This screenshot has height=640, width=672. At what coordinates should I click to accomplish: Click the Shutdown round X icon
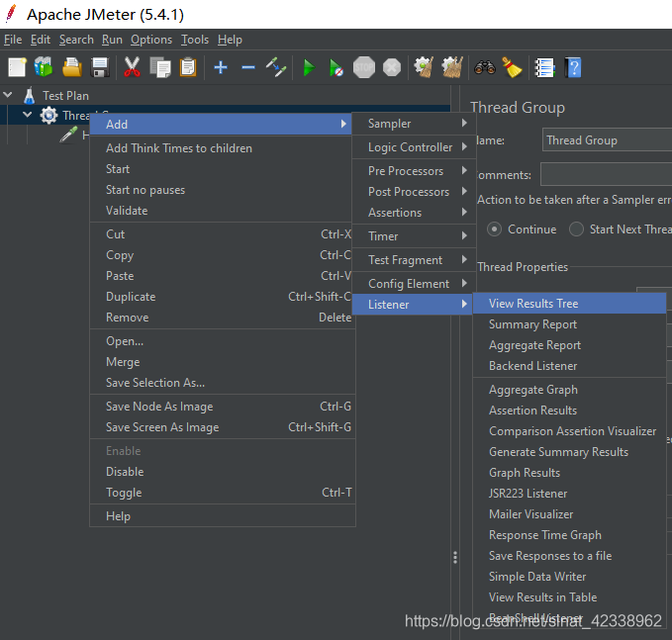coord(391,67)
